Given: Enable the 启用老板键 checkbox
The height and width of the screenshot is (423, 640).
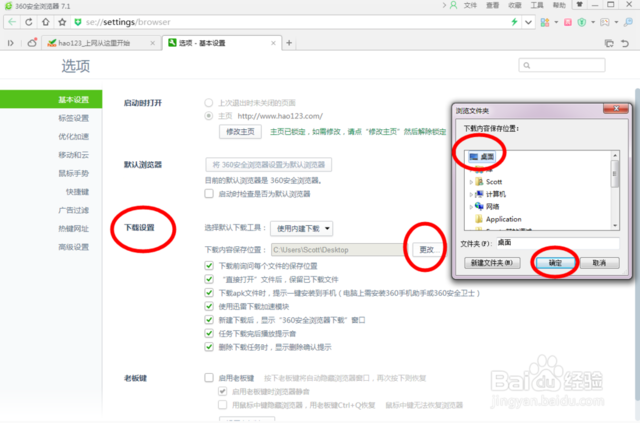Looking at the screenshot, I should pyautogui.click(x=209, y=378).
